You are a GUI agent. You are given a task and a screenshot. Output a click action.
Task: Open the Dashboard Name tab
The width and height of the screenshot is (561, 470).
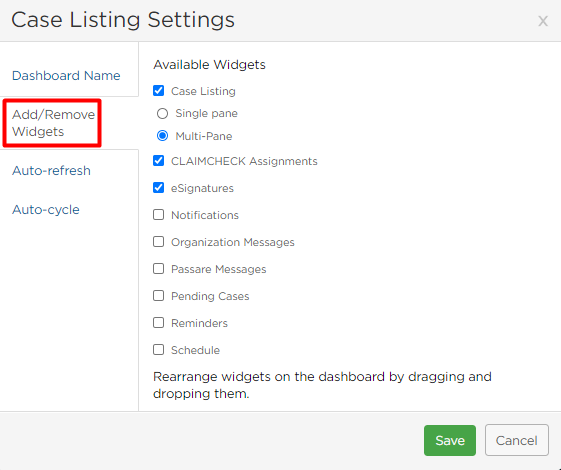click(x=66, y=75)
